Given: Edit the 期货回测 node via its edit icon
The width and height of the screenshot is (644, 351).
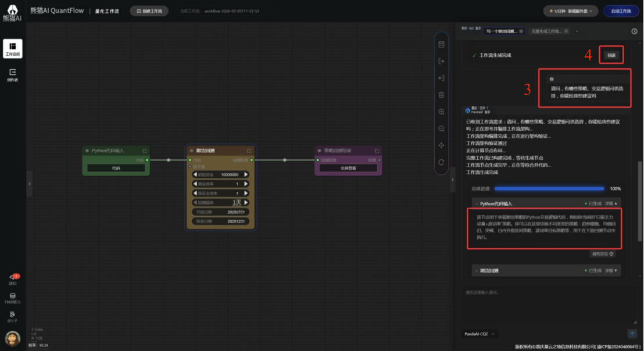Looking at the screenshot, I should pyautogui.click(x=249, y=151).
